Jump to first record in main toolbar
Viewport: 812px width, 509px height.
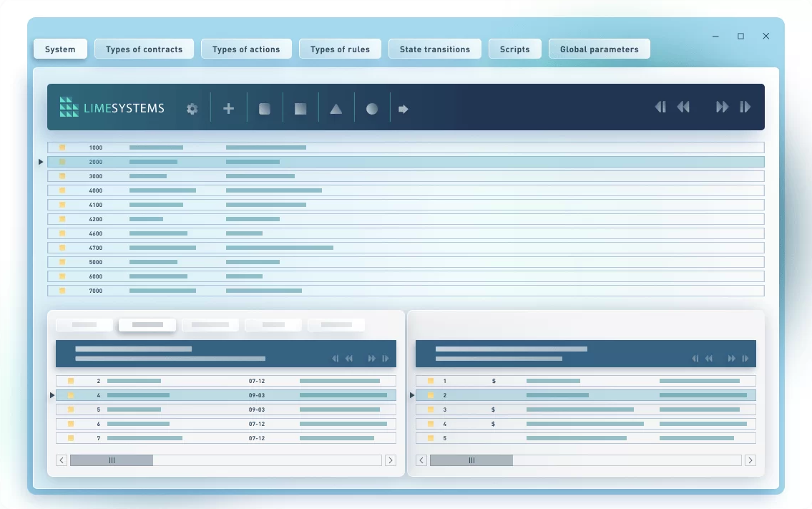660,107
